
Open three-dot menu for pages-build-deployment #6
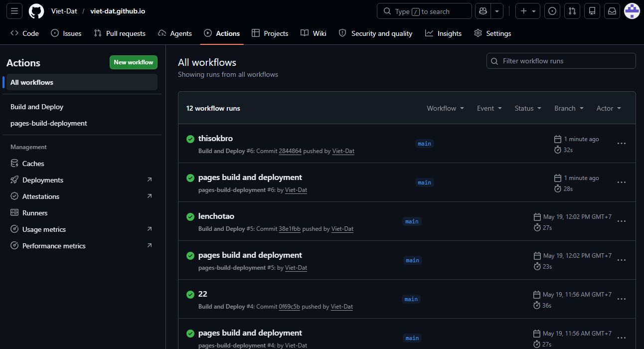[622, 182]
